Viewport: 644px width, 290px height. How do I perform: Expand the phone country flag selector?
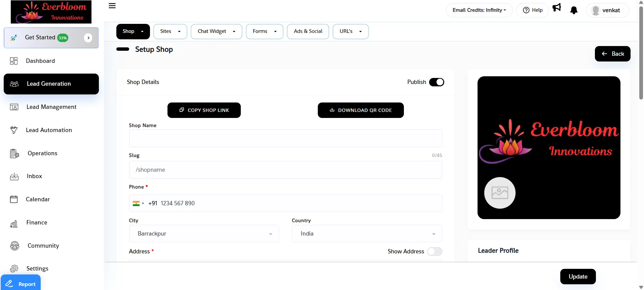pos(138,203)
